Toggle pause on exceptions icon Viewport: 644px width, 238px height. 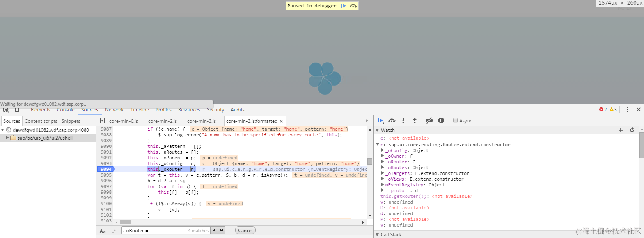(x=441, y=120)
